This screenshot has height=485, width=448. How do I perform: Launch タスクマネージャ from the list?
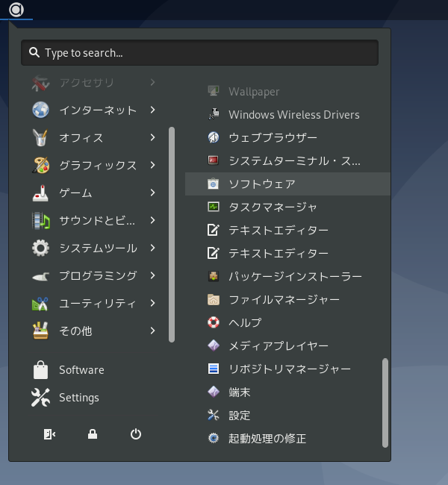click(x=287, y=207)
